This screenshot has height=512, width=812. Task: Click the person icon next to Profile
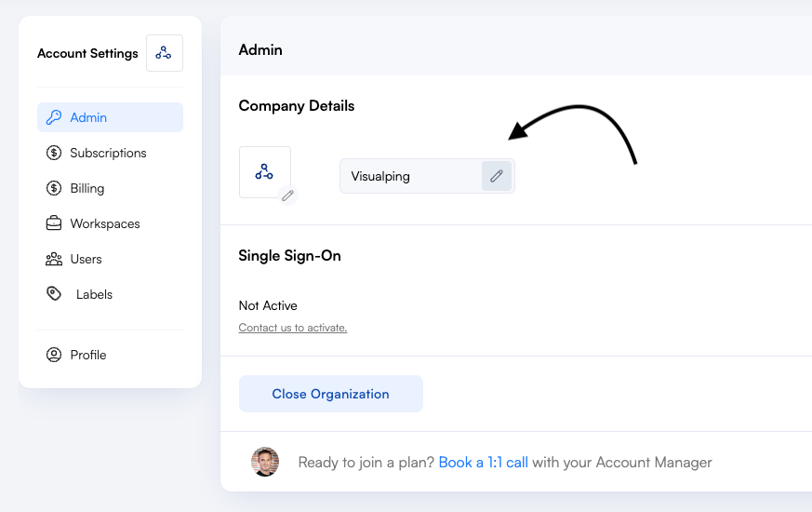point(54,355)
